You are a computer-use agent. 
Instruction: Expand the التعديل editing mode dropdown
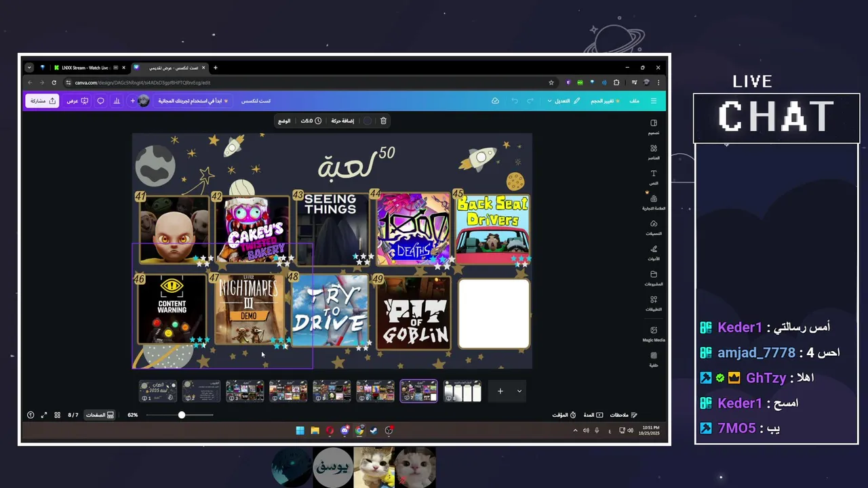pyautogui.click(x=564, y=101)
